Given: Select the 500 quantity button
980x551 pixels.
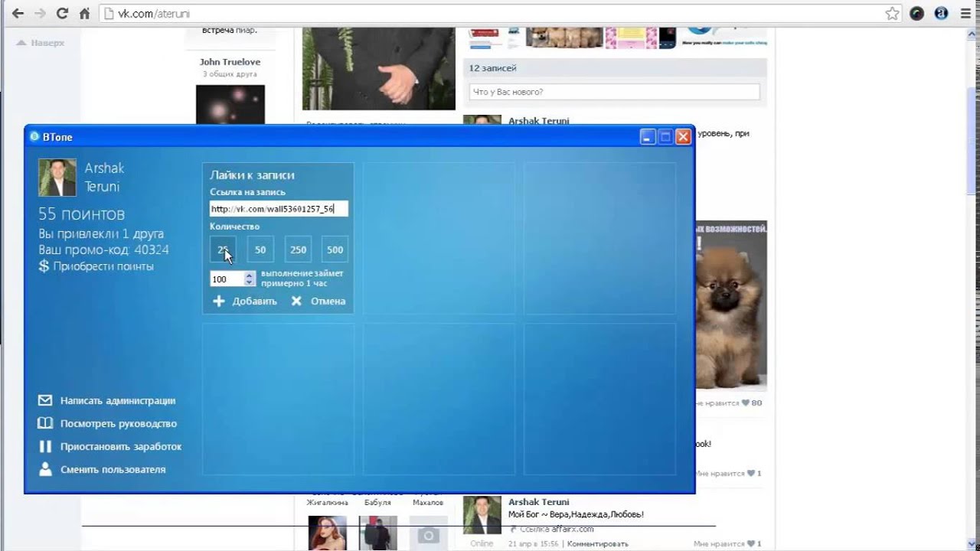Looking at the screenshot, I should click(335, 249).
